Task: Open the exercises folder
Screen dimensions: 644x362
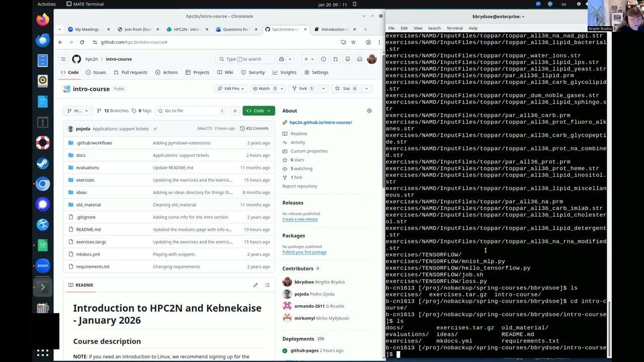Action: coord(85,180)
